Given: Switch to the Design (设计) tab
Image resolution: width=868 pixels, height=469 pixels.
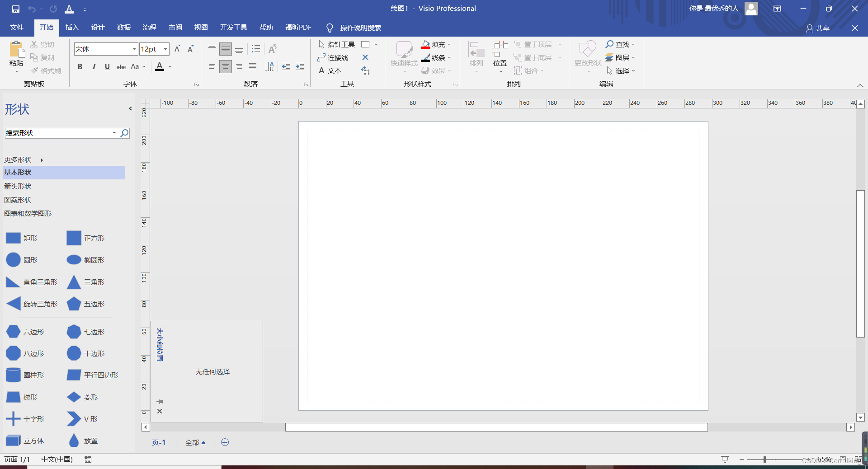Looking at the screenshot, I should coord(98,28).
